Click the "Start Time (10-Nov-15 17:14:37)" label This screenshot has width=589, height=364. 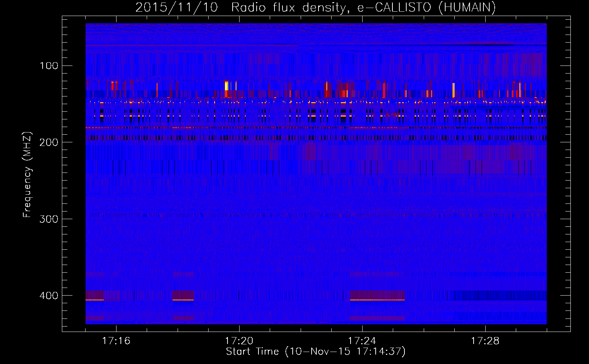point(316,352)
